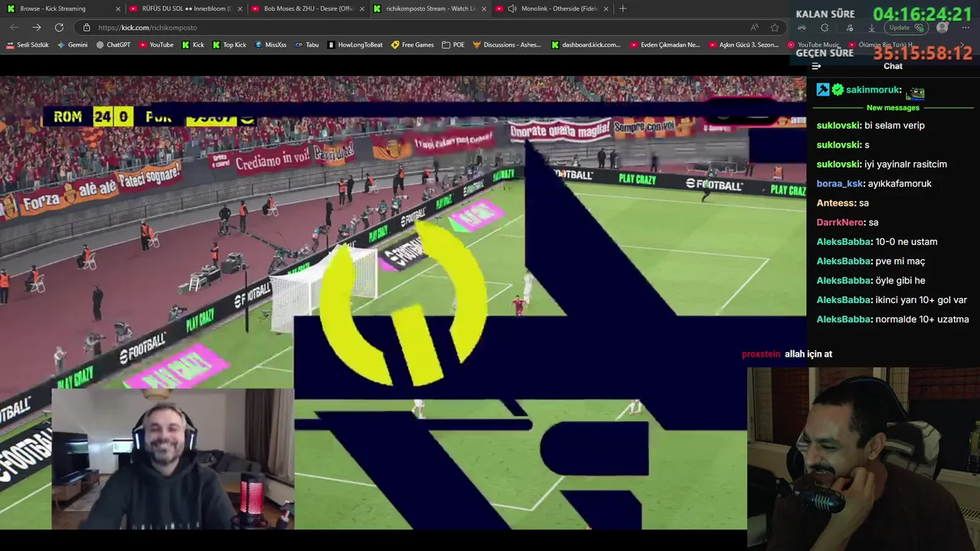Close the Monolink - Otherside tab
This screenshot has width=980, height=551.
click(606, 8)
